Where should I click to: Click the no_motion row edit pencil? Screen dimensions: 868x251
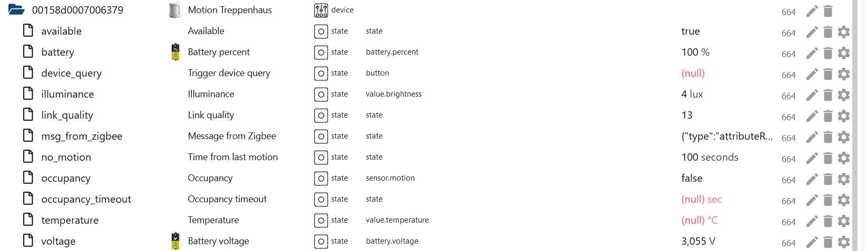point(812,158)
